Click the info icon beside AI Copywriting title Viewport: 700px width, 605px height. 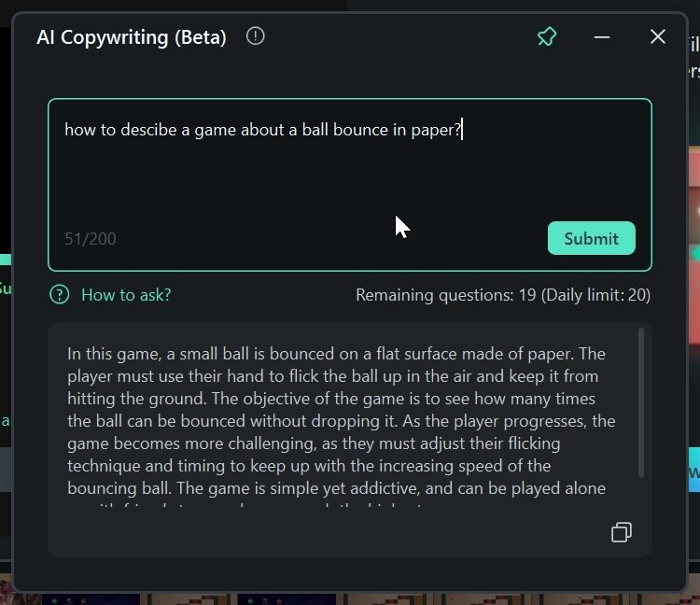point(256,36)
